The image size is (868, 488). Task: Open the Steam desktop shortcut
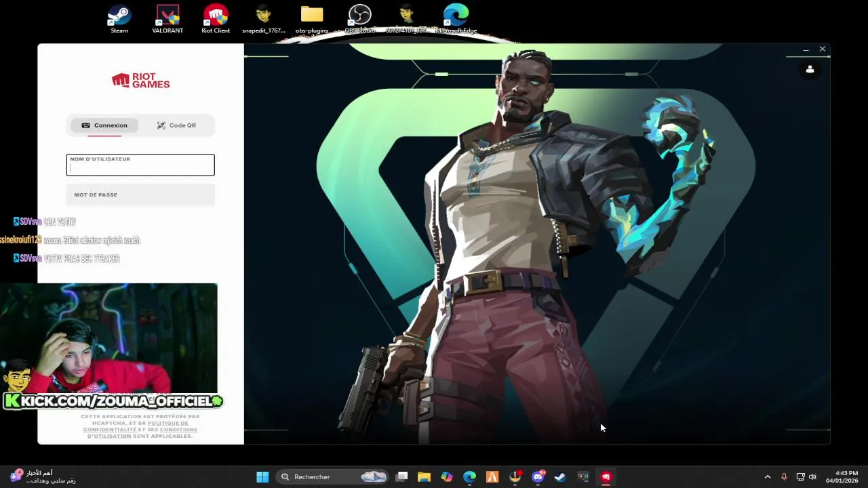[119, 19]
